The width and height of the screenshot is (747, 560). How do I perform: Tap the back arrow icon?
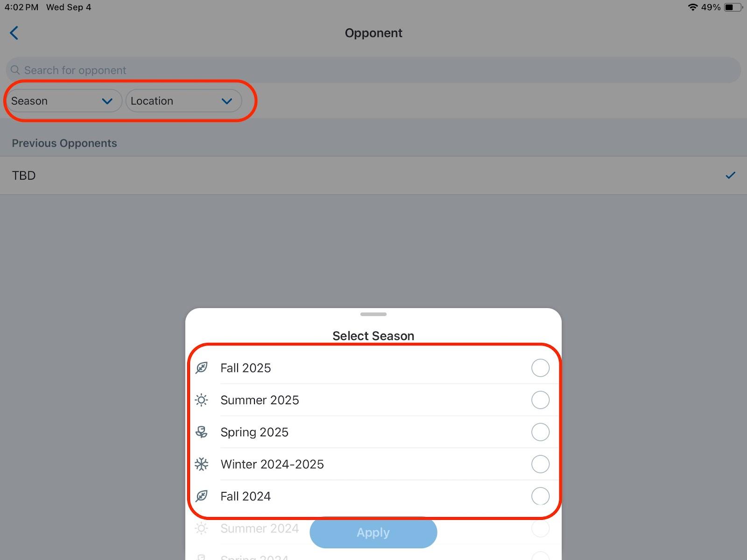pyautogui.click(x=14, y=33)
